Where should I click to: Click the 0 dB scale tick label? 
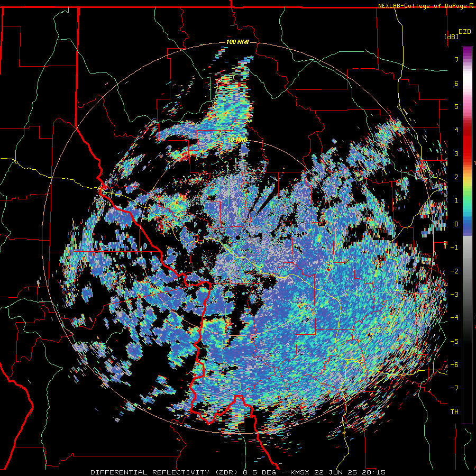456,224
